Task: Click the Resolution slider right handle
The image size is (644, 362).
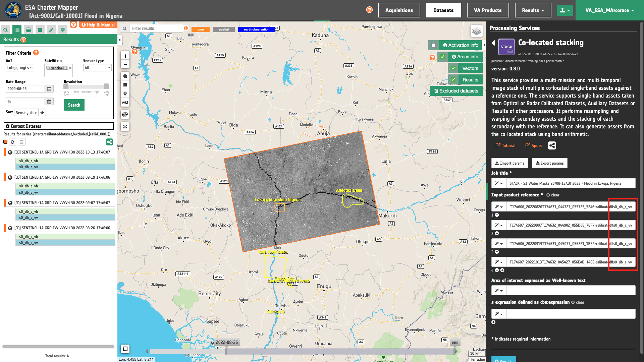Action: pyautogui.click(x=106, y=86)
